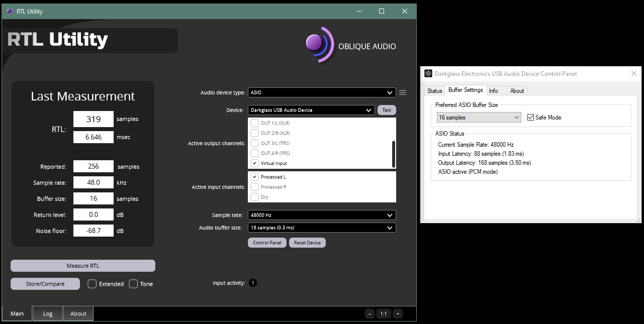Uncheck Safe Mode in Darkglass panel
The height and width of the screenshot is (324, 644).
coord(531,118)
